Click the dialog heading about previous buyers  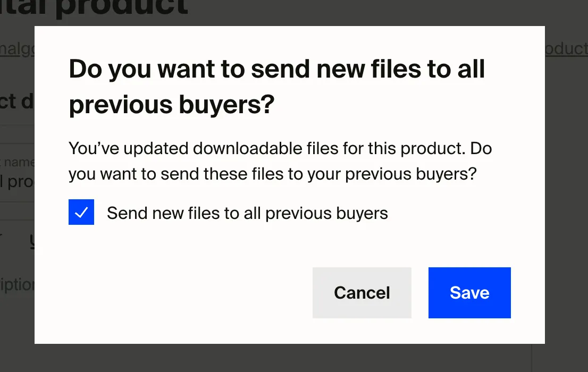coord(276,87)
